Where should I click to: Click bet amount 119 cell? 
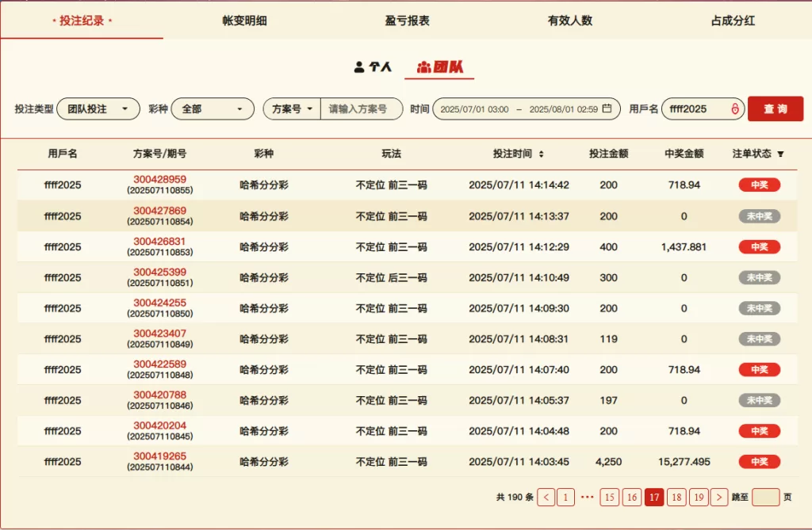(x=608, y=339)
